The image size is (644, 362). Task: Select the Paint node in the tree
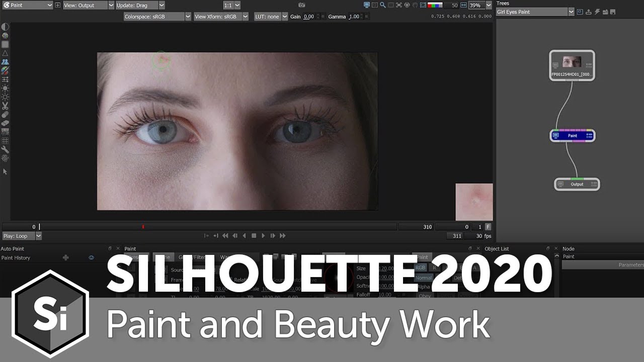pyautogui.click(x=573, y=135)
